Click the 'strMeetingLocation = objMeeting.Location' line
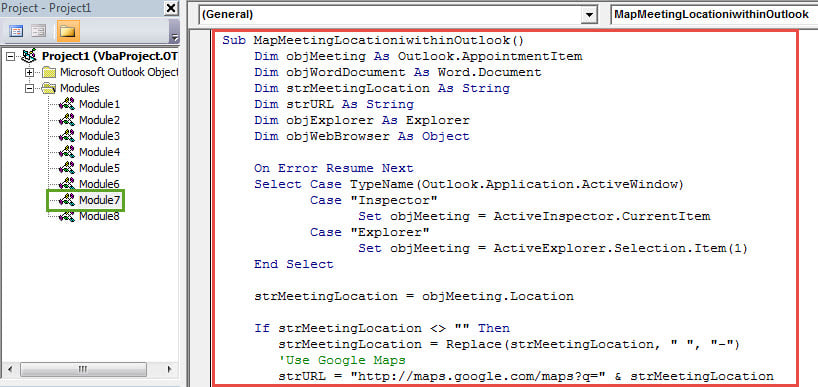Image resolution: width=818 pixels, height=387 pixels. [414, 296]
